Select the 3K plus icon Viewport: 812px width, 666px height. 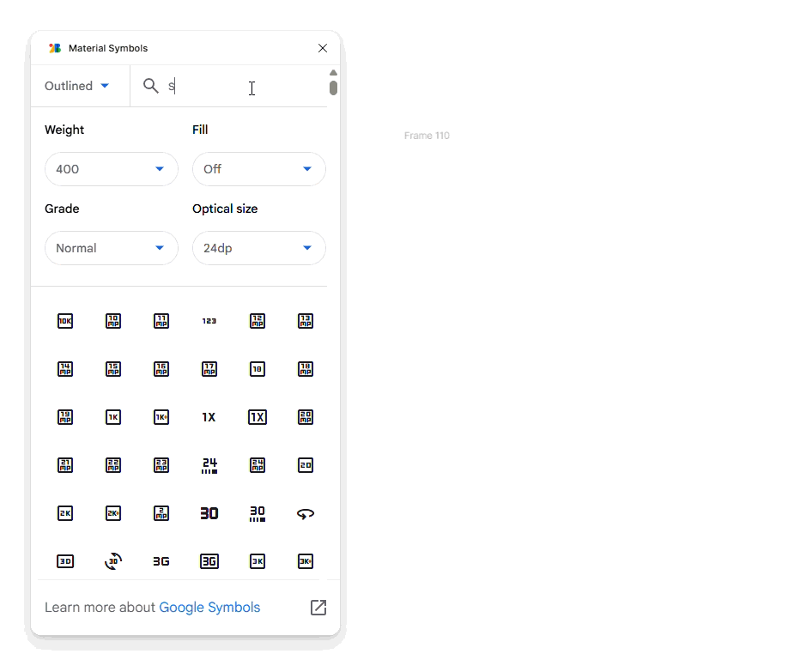click(306, 561)
